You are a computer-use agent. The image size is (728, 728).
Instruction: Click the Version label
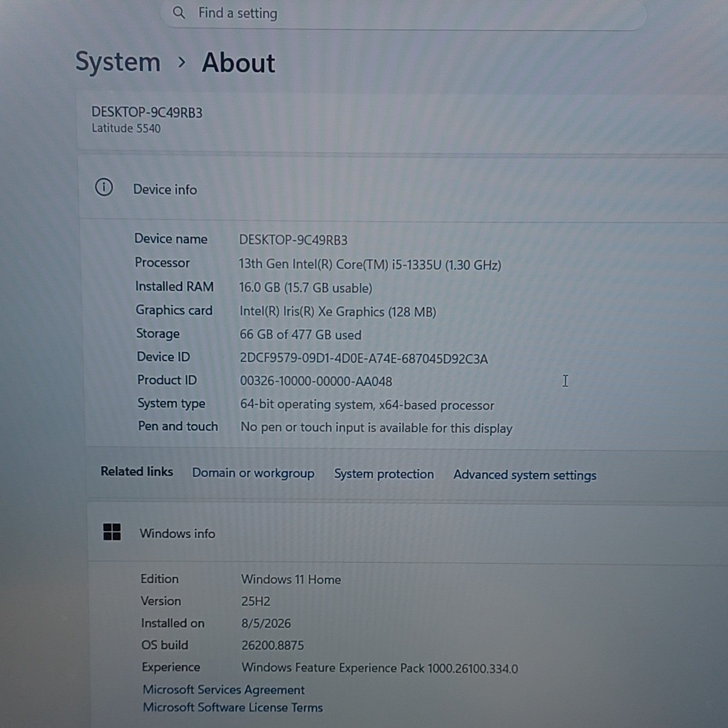[x=161, y=601]
